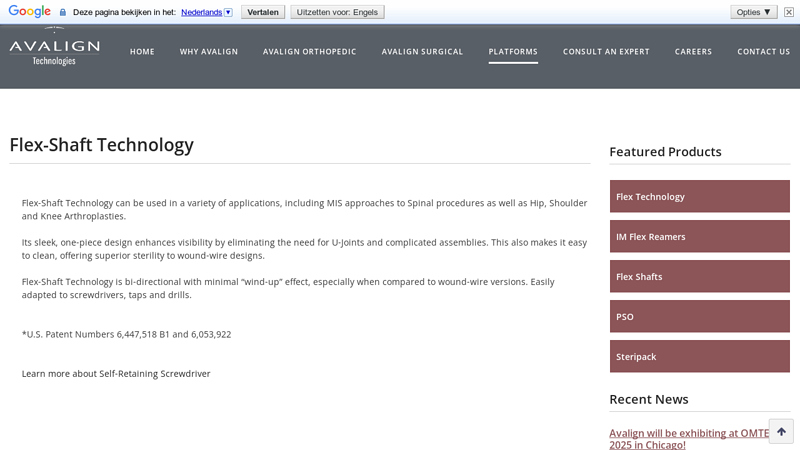
Task: Open the Flex Technology featured product
Action: point(699,197)
